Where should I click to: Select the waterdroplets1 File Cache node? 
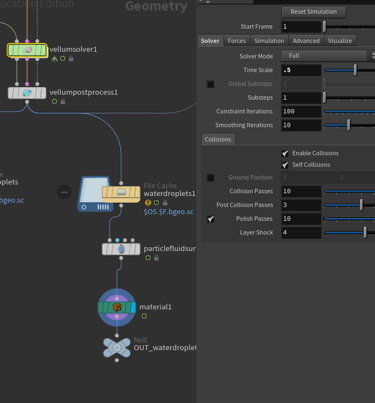point(121,194)
